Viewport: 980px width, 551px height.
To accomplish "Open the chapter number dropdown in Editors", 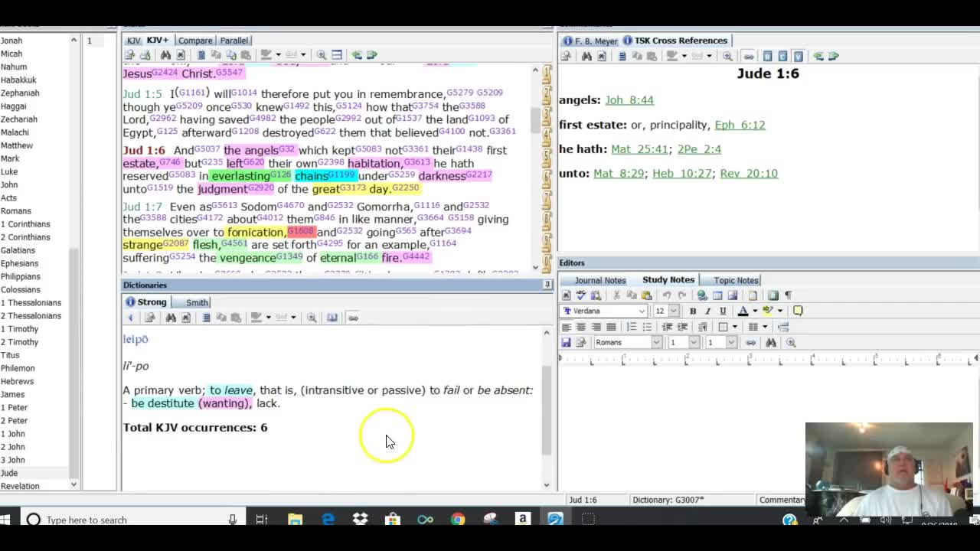I will pyautogui.click(x=694, y=343).
